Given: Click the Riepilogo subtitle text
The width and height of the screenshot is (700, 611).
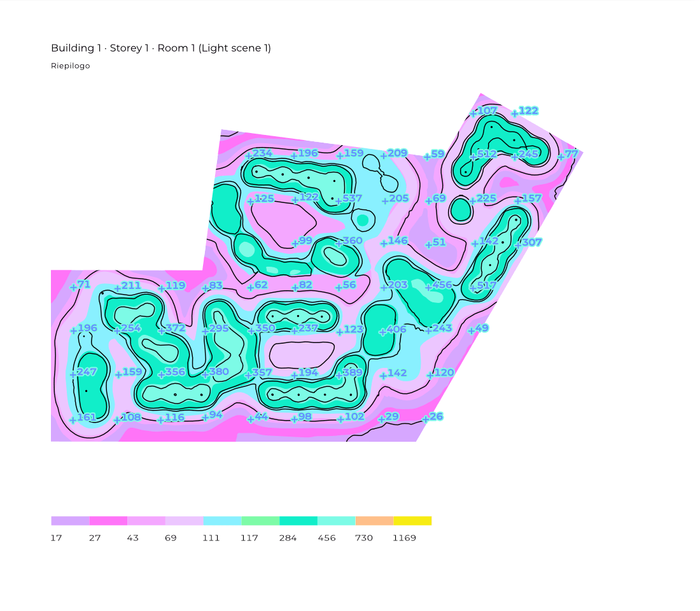Looking at the screenshot, I should (x=71, y=66).
